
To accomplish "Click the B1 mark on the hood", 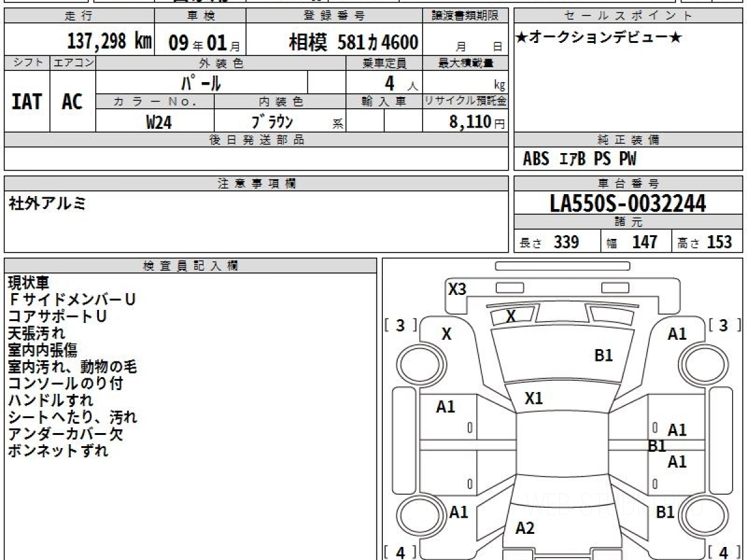I will click(x=604, y=355).
